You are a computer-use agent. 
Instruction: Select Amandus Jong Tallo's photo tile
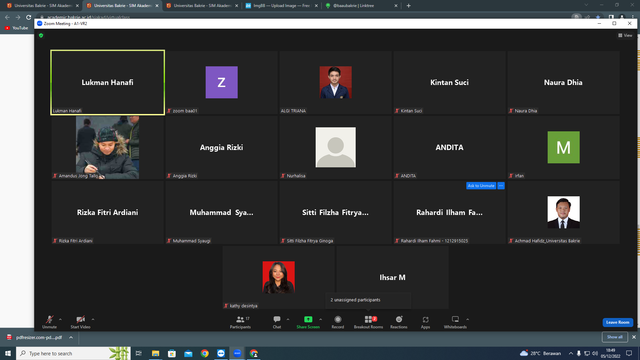click(x=107, y=147)
